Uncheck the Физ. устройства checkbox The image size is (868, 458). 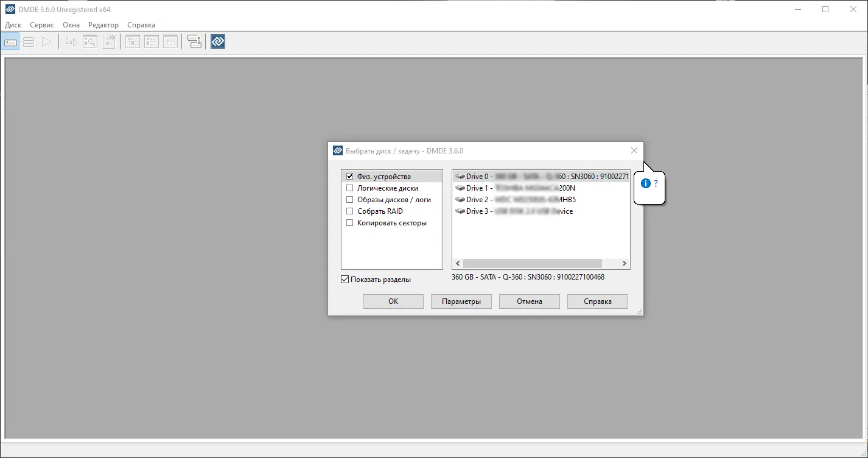[350, 177]
